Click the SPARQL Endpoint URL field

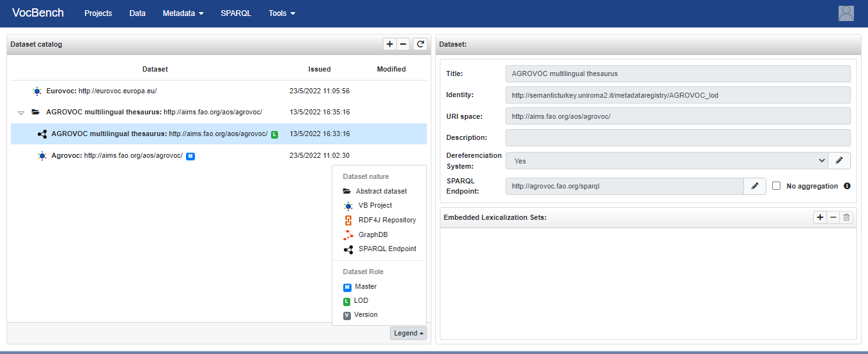(x=624, y=186)
